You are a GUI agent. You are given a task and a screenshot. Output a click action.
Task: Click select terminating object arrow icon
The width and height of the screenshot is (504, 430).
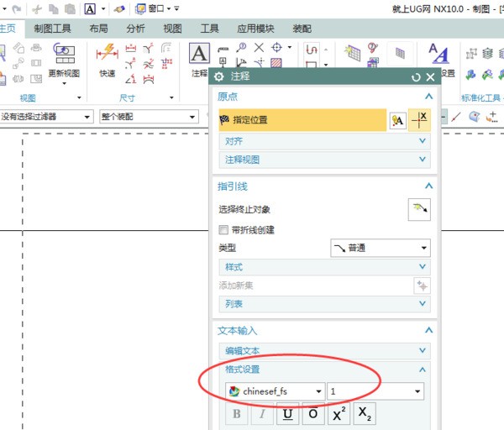[x=418, y=210]
